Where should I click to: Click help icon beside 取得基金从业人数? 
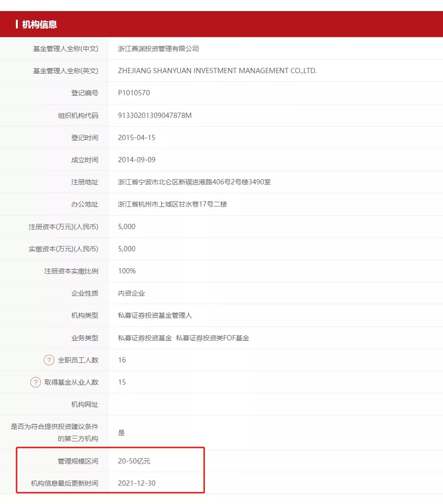click(x=35, y=382)
